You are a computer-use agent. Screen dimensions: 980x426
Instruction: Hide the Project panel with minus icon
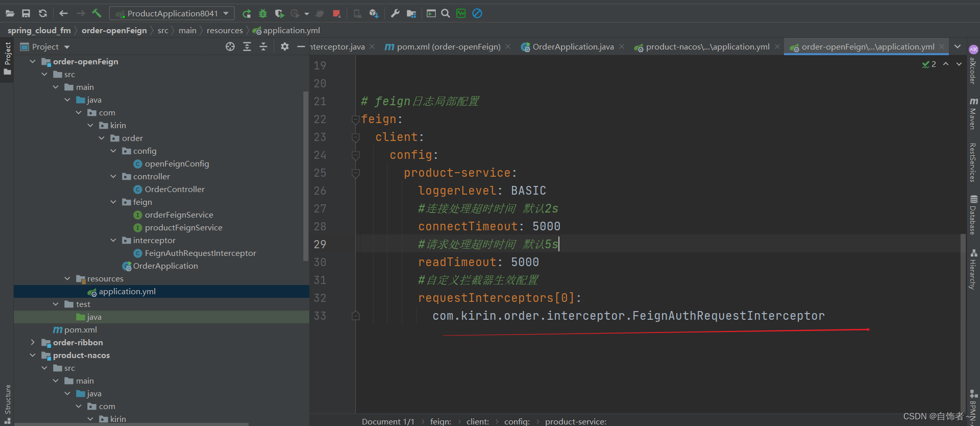click(301, 46)
